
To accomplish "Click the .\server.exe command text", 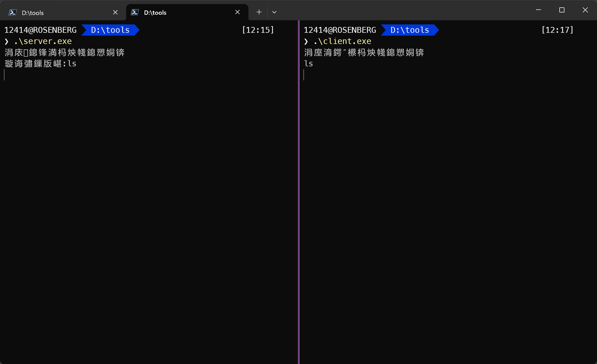I will (x=43, y=41).
